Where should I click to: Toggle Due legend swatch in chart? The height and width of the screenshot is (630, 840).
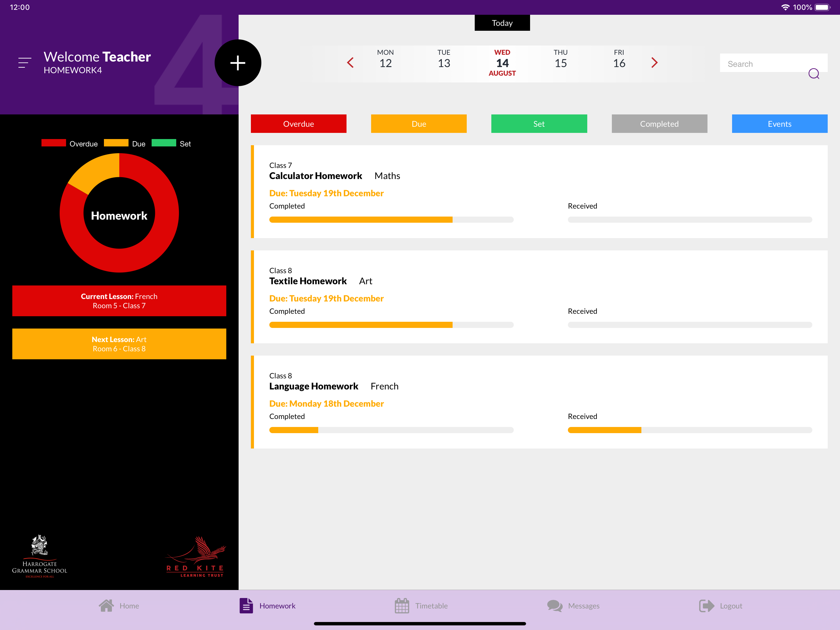pyautogui.click(x=116, y=143)
